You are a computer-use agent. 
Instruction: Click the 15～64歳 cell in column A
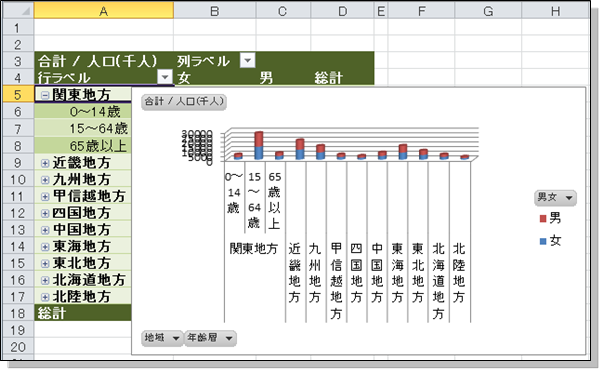coord(83,129)
